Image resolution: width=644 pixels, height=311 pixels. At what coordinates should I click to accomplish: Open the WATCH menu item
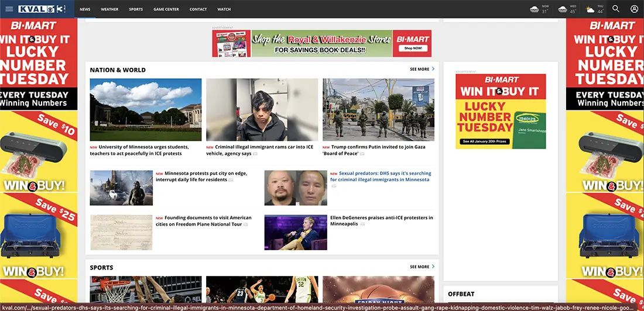(x=224, y=9)
